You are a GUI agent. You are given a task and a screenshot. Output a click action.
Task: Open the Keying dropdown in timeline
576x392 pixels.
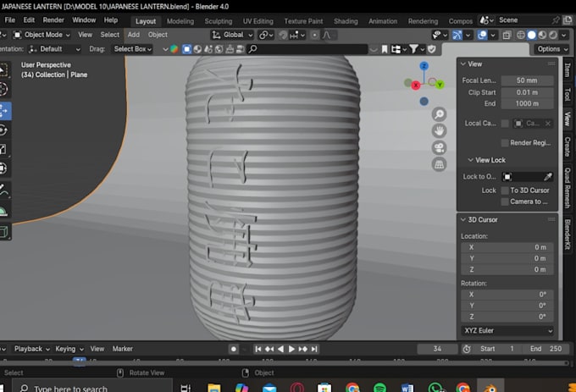[69, 349]
